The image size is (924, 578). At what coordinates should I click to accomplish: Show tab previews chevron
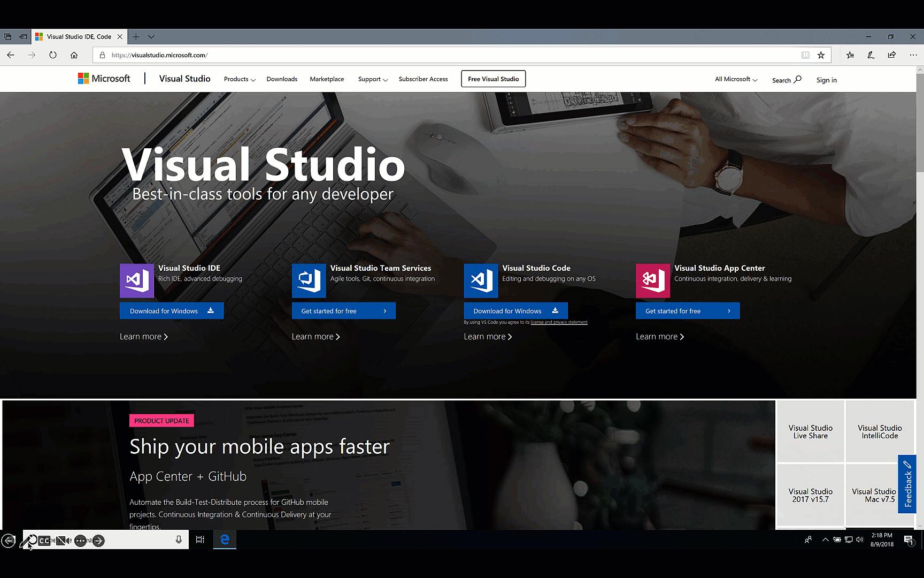click(x=151, y=37)
